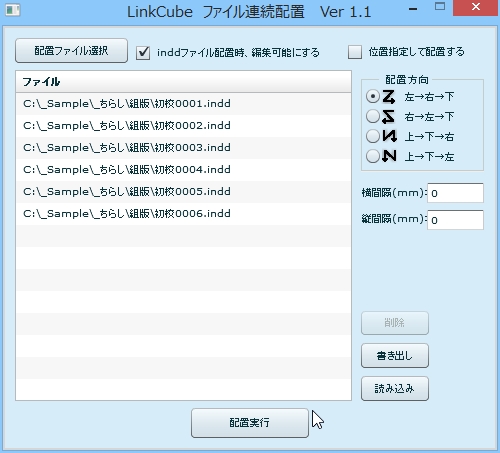Click the 縦間隔(mm) input field
Viewport: 500px width, 453px height.
[455, 220]
